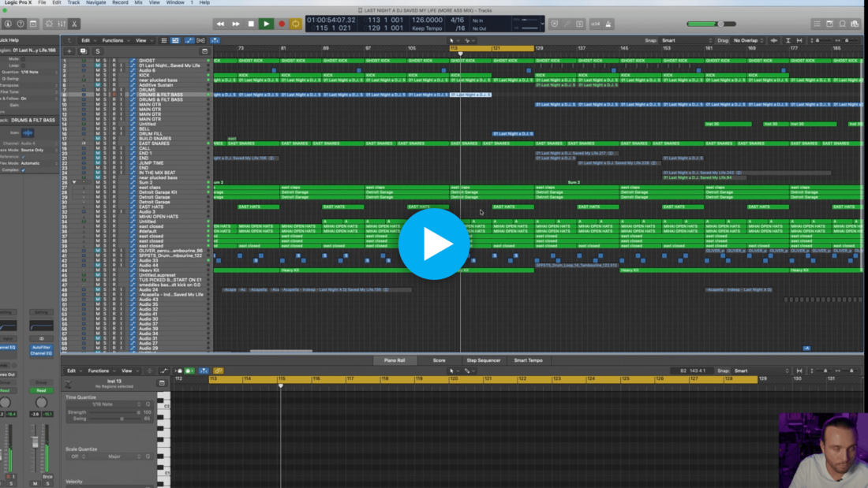Open the Quantize 1/16 Note dropdown in inspector

39,72
